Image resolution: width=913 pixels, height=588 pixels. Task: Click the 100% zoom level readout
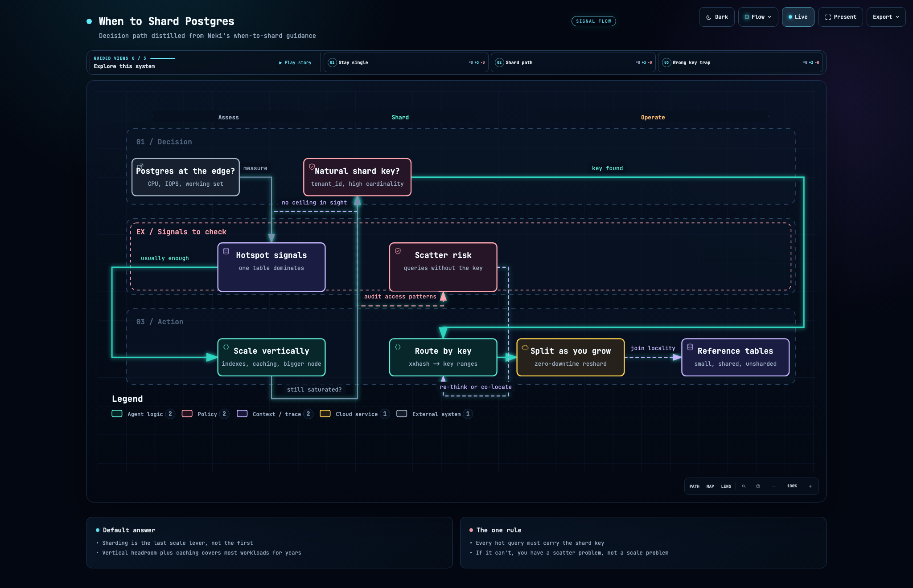click(792, 486)
